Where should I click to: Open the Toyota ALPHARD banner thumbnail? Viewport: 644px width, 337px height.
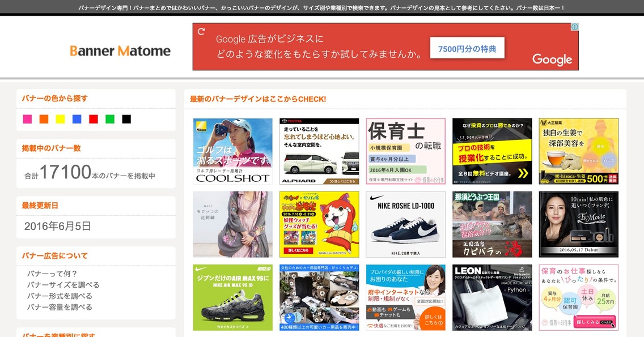tap(319, 151)
